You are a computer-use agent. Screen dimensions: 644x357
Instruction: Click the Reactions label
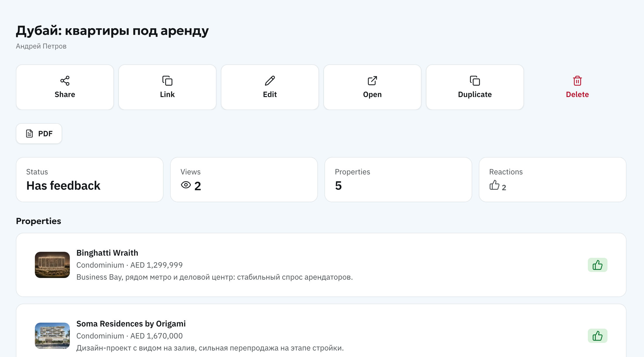point(506,172)
